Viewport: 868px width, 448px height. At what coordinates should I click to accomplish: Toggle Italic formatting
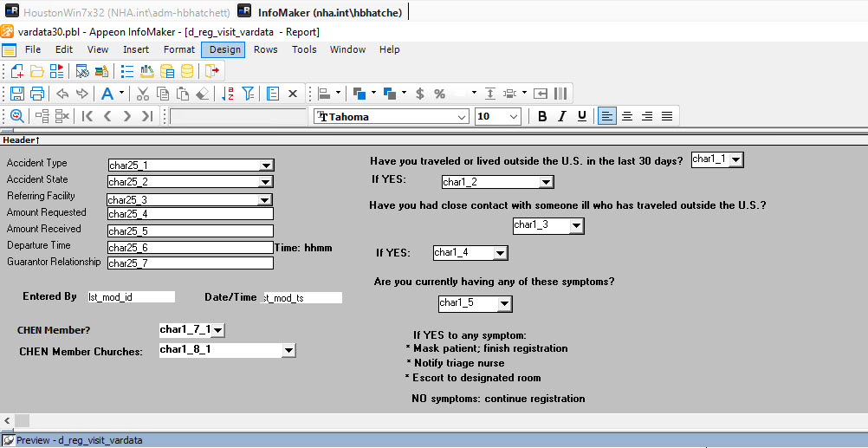[561, 116]
